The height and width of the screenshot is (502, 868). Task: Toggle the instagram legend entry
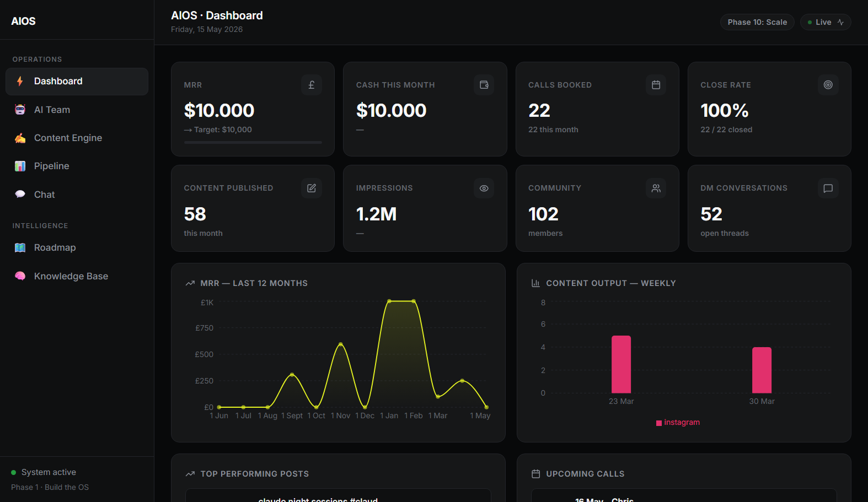[678, 423]
